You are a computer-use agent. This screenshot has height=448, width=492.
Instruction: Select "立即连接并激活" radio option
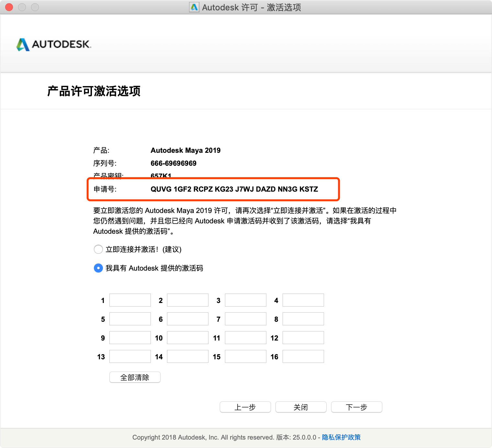tap(98, 249)
